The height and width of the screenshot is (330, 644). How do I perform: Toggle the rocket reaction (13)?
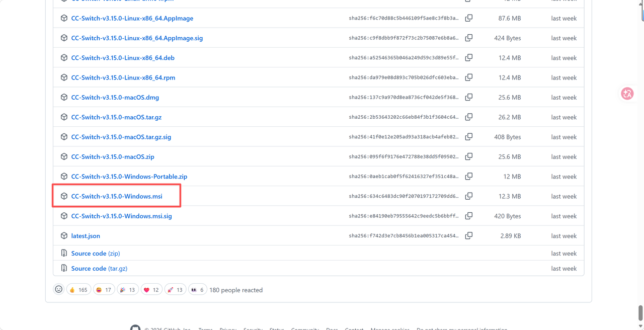tap(175, 290)
